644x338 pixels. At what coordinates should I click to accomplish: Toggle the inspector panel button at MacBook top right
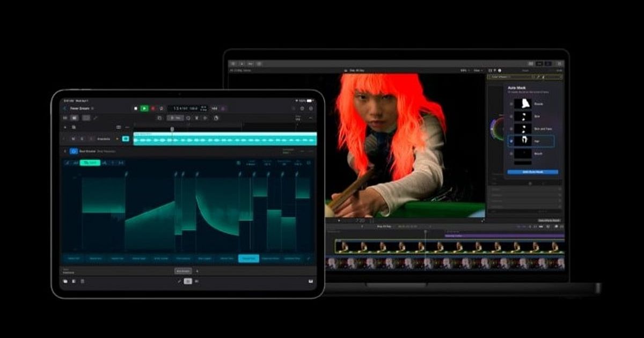[548, 63]
